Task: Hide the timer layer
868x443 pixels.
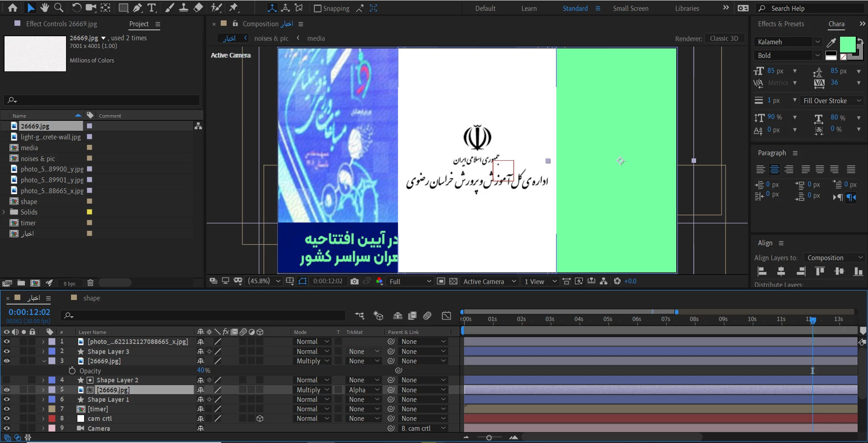Action: 7,409
